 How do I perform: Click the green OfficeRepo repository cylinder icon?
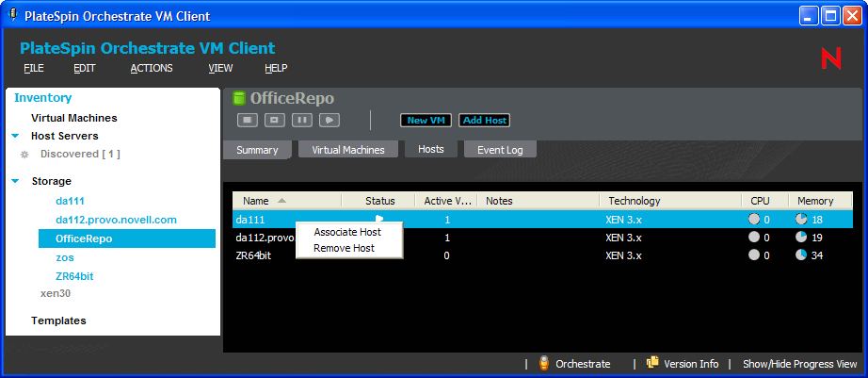tap(239, 99)
